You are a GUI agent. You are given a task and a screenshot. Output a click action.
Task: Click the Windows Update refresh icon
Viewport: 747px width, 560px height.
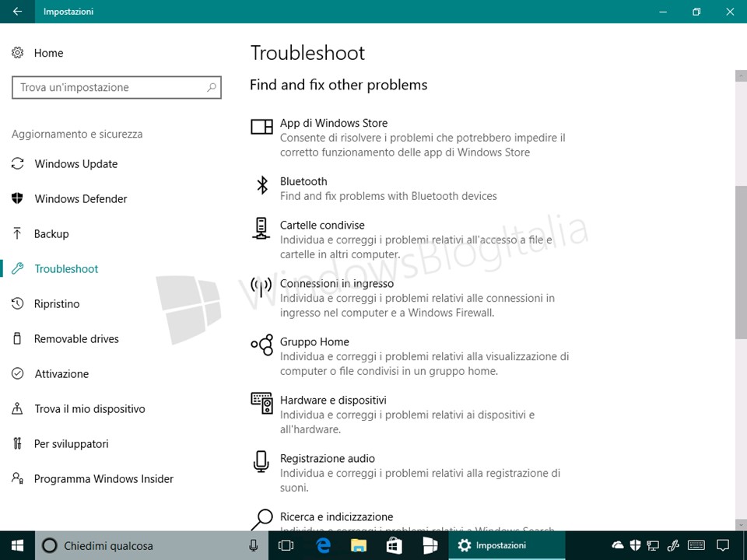tap(18, 163)
